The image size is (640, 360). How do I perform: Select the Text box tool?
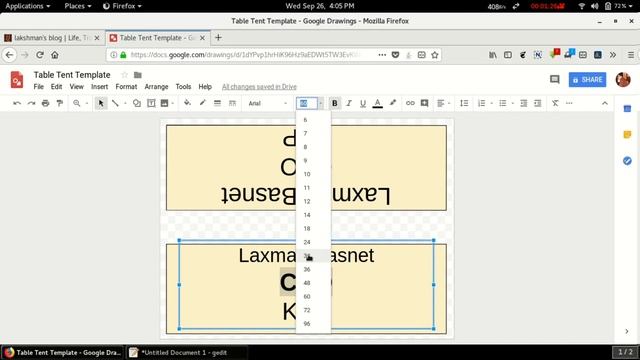coord(151,103)
